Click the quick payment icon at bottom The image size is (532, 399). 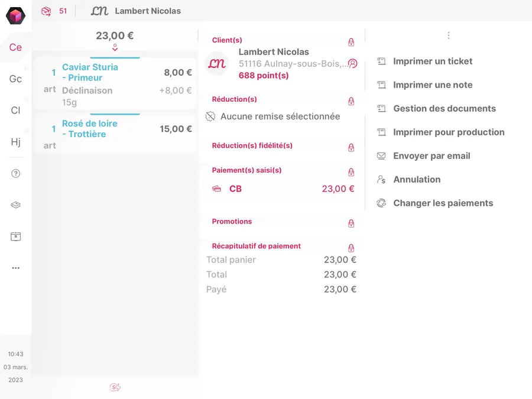[115, 387]
